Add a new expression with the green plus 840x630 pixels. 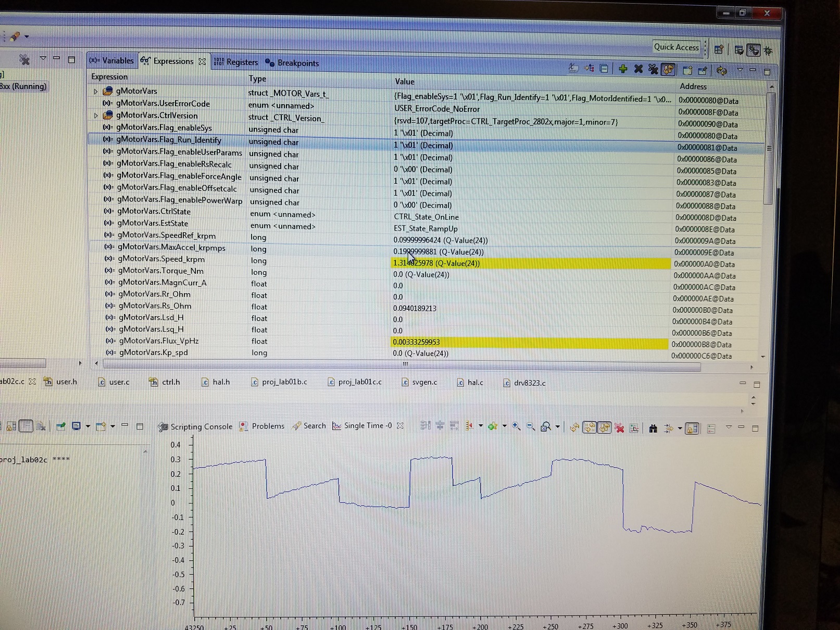pos(623,69)
